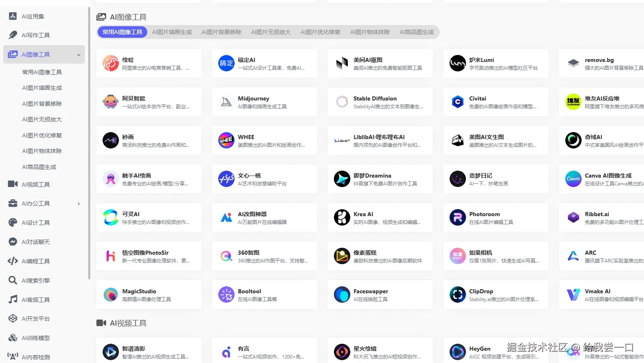Click the AI内容检测 icon in sidebar
The width and height of the screenshot is (644, 363).
[13, 357]
